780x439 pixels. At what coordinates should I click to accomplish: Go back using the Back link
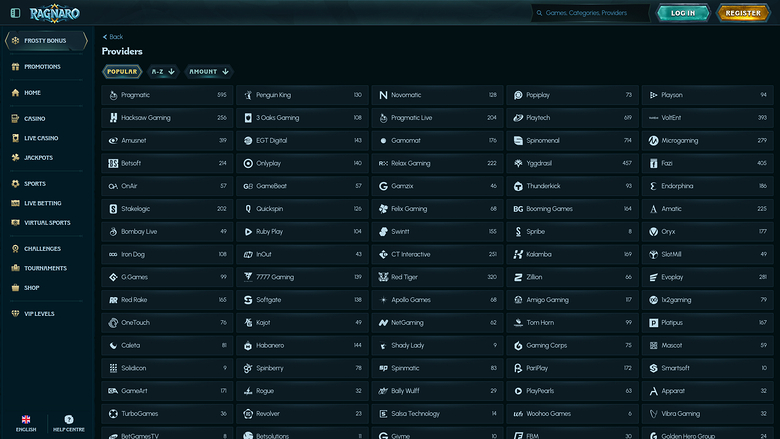(x=113, y=36)
